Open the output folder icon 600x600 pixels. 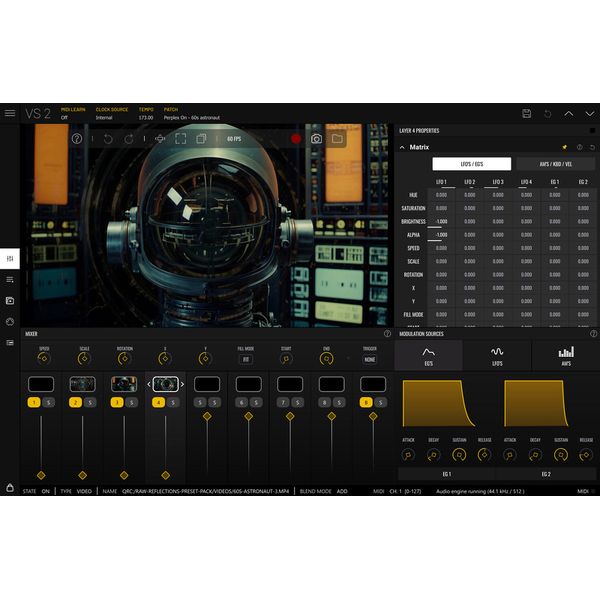click(x=337, y=139)
